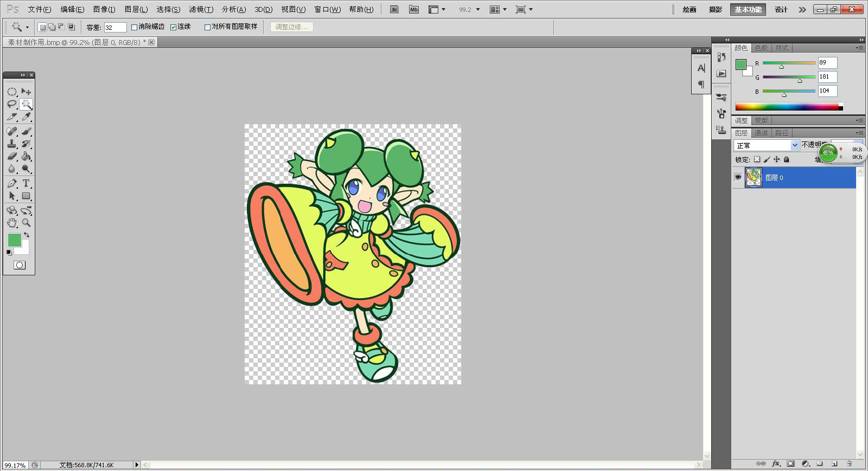Click the lock all padlock icon
This screenshot has width=868, height=471.
click(x=787, y=159)
